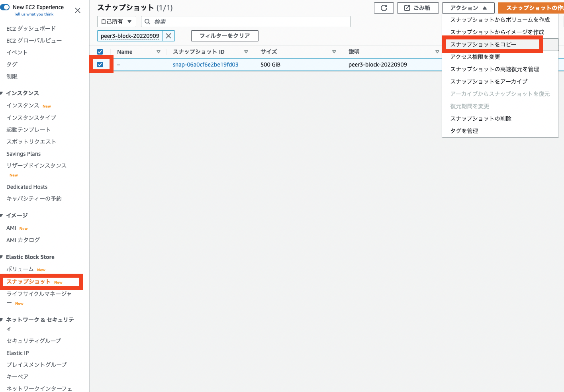Collapse the イメージ sidebar section
Screen dimensions: 564x392
click(x=2, y=216)
